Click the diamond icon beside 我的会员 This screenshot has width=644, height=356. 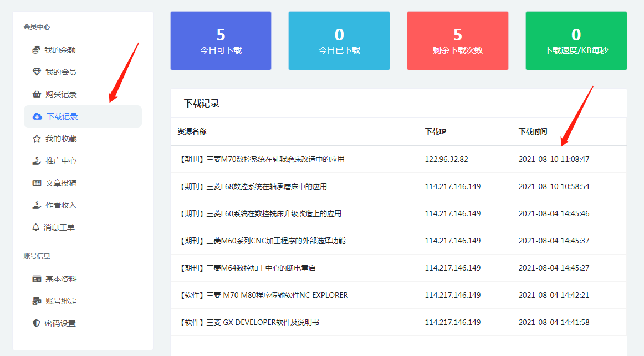37,72
